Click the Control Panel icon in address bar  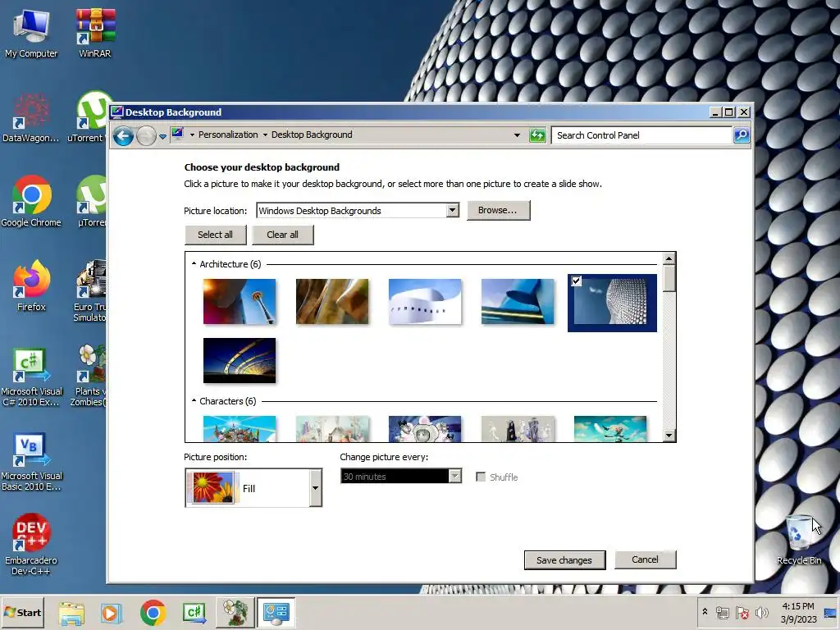tap(178, 134)
